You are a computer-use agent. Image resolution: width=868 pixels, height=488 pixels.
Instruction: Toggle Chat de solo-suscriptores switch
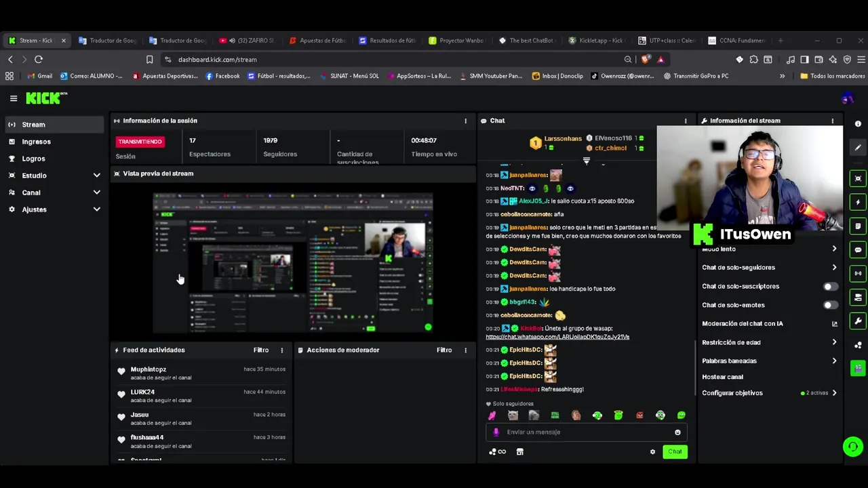tap(830, 287)
